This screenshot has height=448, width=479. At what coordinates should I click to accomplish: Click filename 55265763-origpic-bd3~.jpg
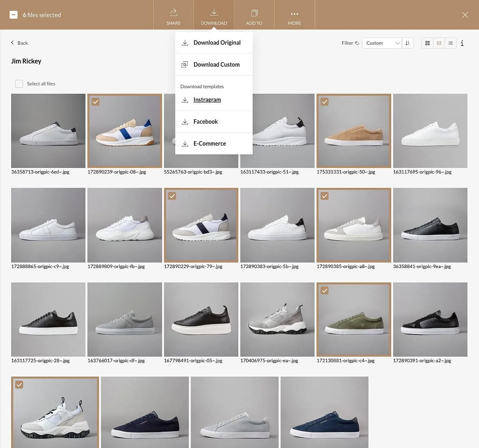coord(193,172)
